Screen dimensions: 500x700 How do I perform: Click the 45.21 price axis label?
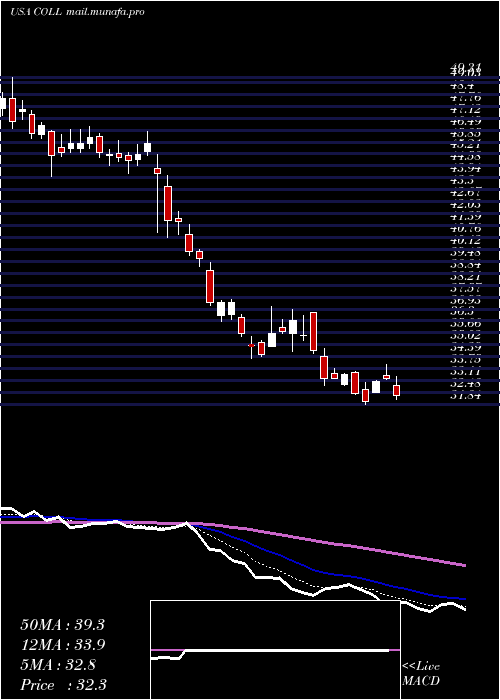(466, 145)
